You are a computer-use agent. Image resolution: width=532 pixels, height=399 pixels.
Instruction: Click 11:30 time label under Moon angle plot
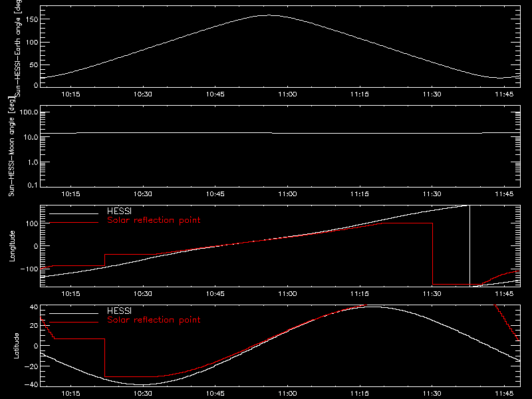point(432,194)
